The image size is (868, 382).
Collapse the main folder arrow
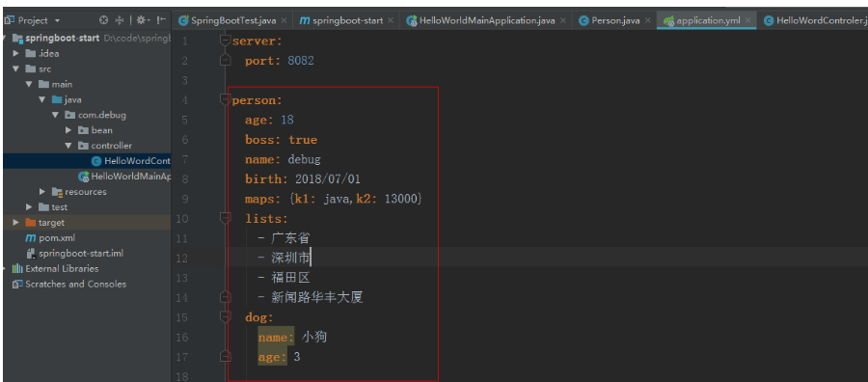(x=29, y=84)
